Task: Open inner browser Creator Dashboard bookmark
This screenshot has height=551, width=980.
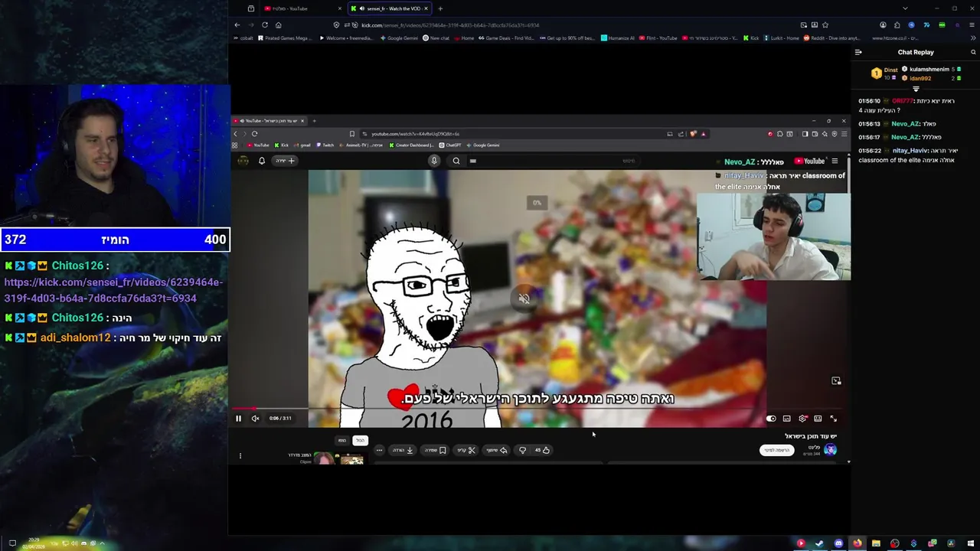Action: (411, 145)
